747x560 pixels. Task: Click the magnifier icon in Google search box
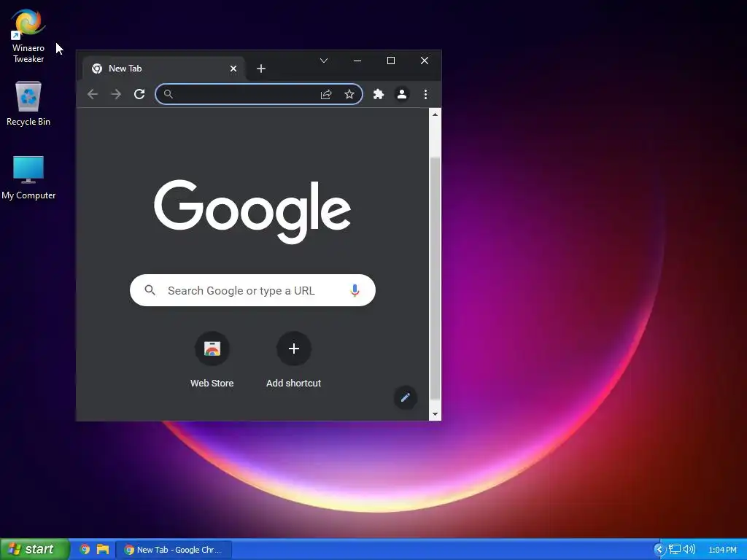(x=150, y=290)
